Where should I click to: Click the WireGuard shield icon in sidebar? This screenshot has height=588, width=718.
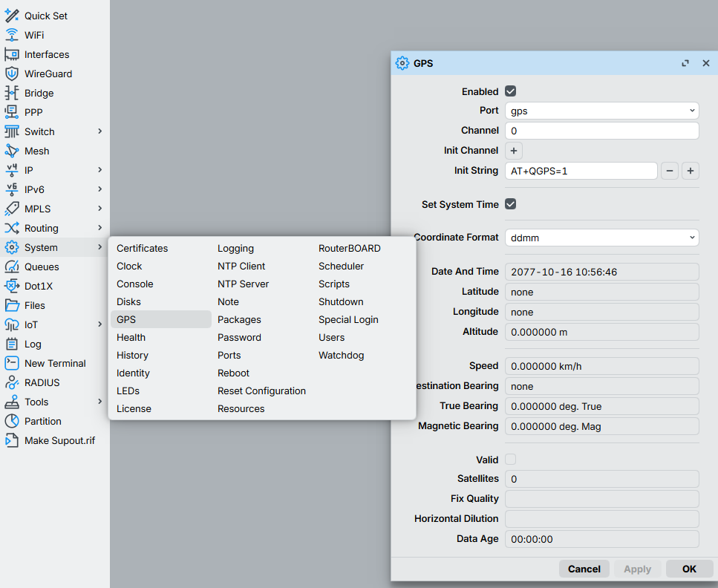(x=11, y=73)
